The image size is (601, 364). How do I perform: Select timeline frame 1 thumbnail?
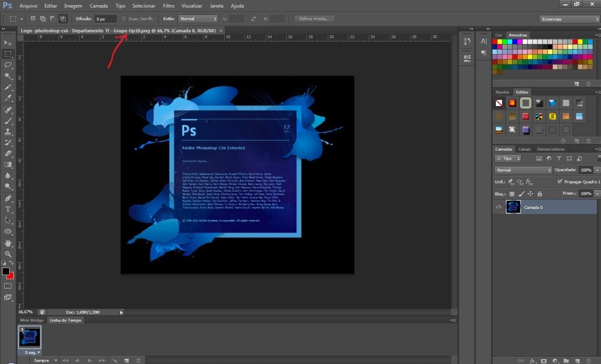pos(30,338)
